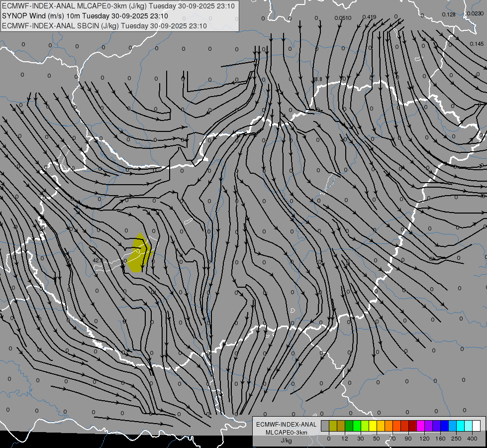
Task: Click the 250 tick label in legend
Action: (x=456, y=439)
